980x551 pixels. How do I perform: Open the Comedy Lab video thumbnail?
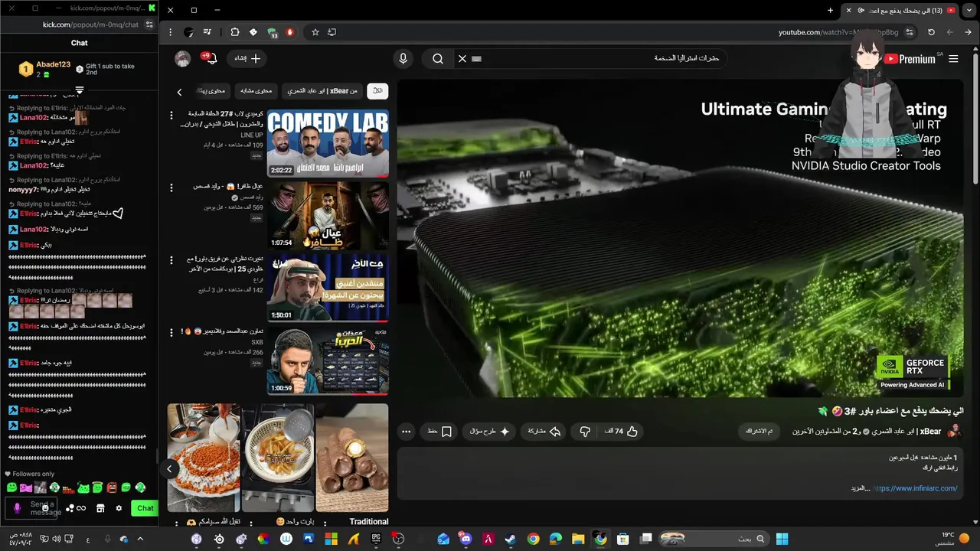coord(328,143)
